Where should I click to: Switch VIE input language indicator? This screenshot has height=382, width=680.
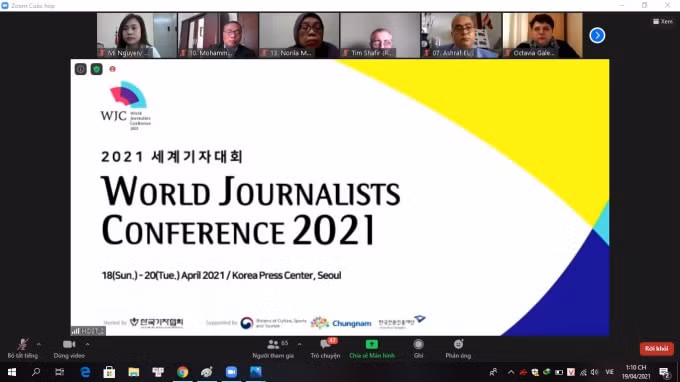click(x=610, y=372)
